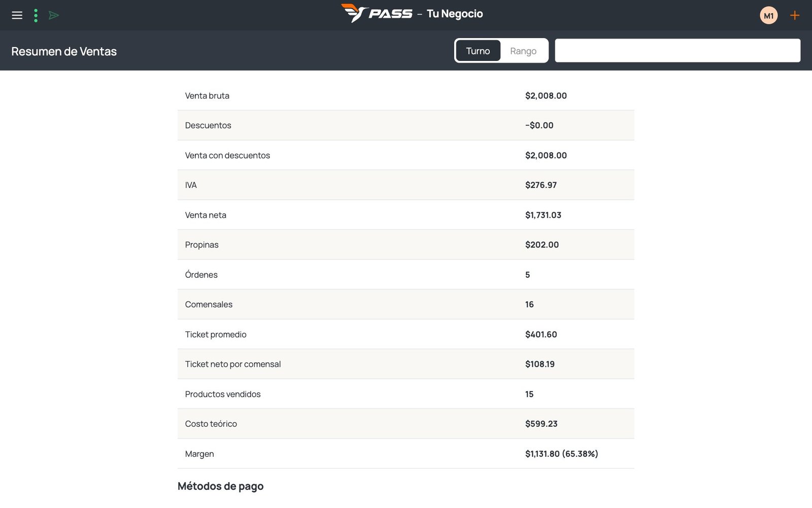The width and height of the screenshot is (812, 508).
Task: Click the PASS logo in header
Action: [x=377, y=13]
